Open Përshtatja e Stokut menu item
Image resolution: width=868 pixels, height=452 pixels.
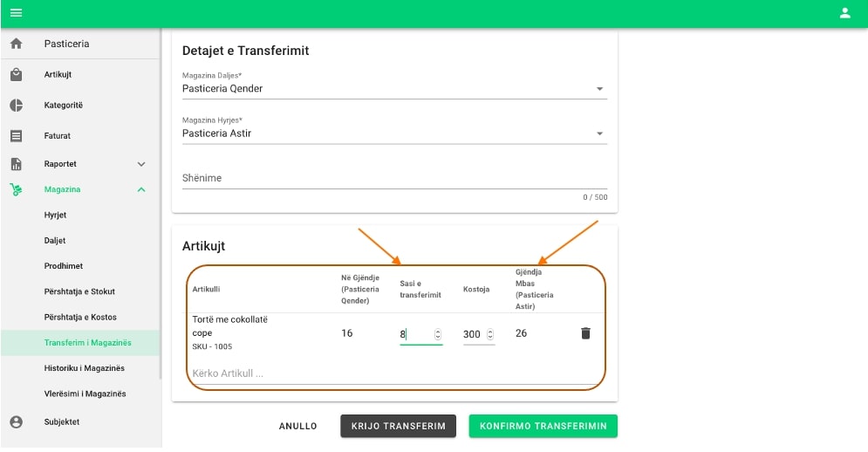(x=79, y=291)
